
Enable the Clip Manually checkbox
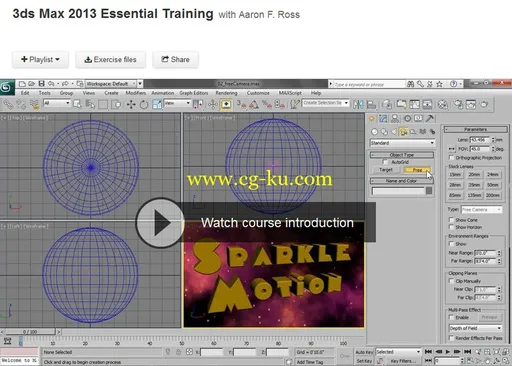click(451, 281)
